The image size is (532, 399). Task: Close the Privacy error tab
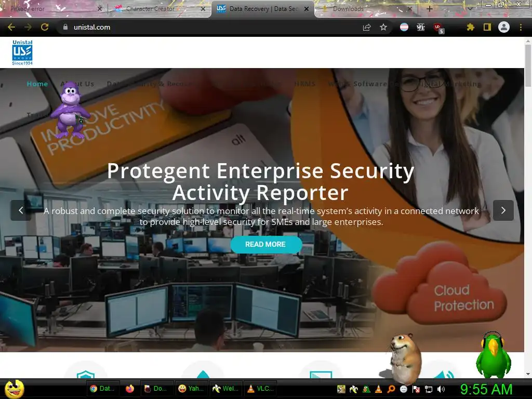[99, 9]
